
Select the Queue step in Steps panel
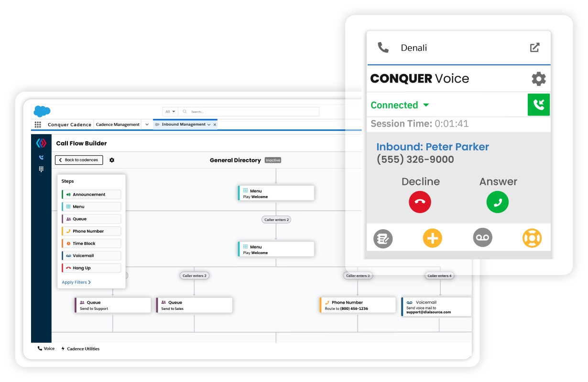[91, 219]
